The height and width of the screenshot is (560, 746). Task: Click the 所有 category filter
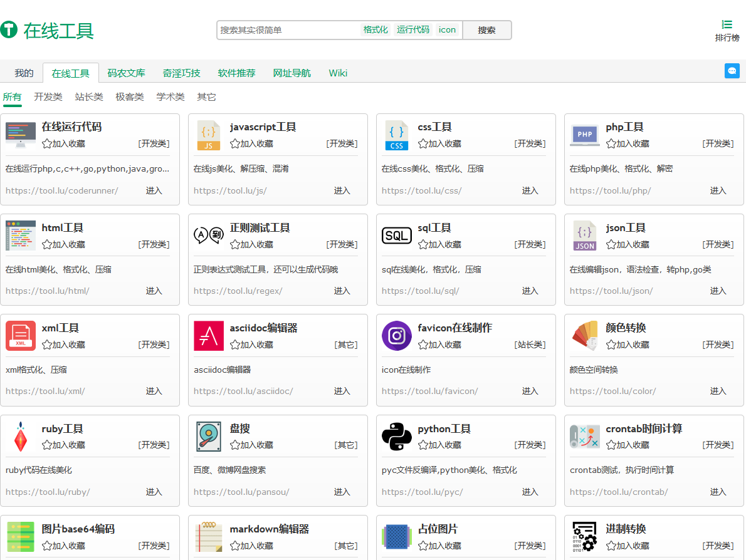click(12, 96)
